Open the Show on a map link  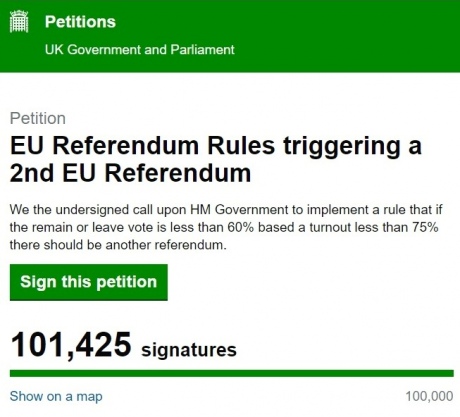click(x=56, y=396)
